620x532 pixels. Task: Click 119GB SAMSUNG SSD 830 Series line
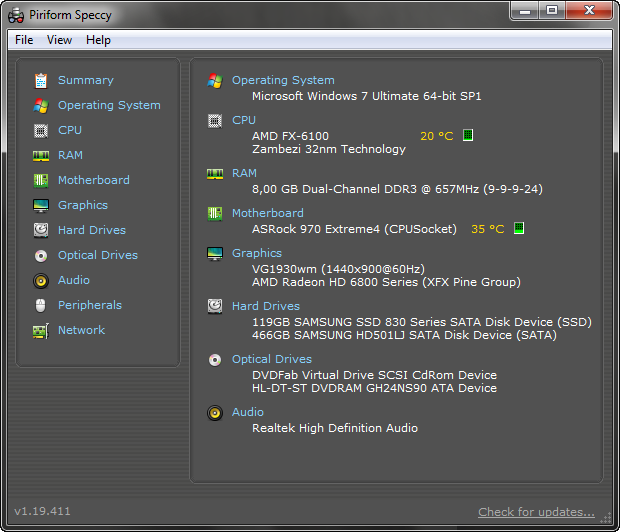click(422, 322)
